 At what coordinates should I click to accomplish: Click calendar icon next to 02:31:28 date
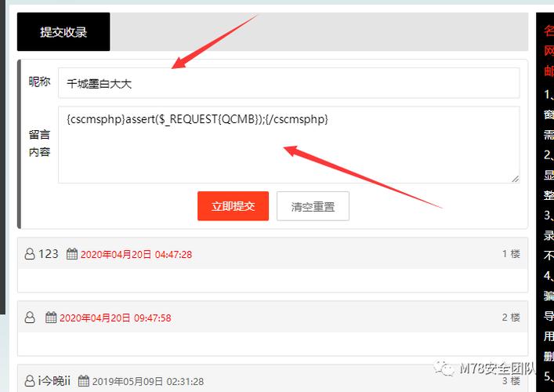83,381
